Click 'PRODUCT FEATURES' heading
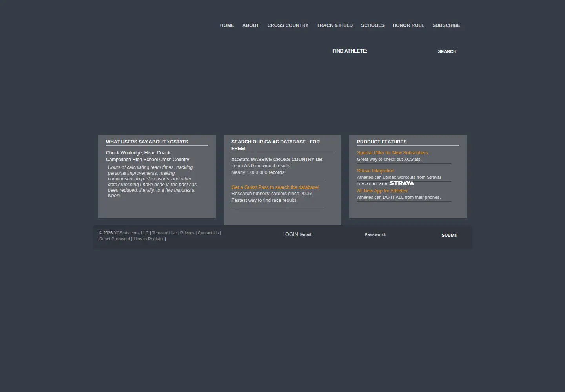 pos(382,142)
